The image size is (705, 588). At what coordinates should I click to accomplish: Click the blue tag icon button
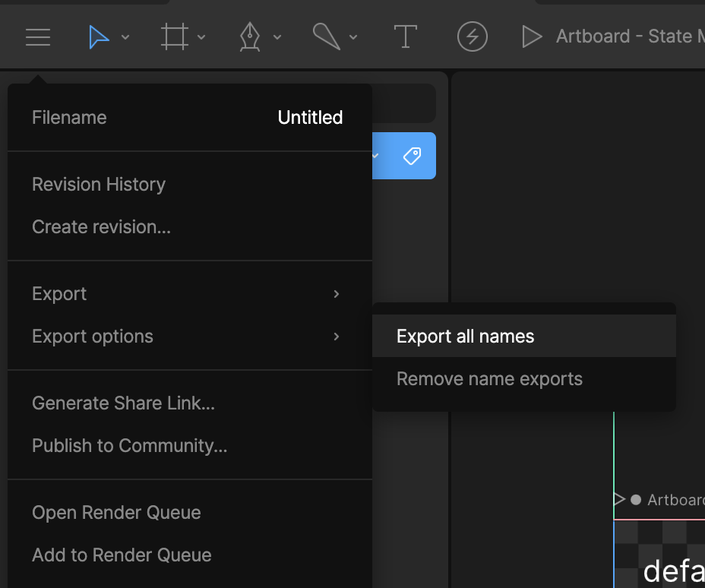click(411, 155)
